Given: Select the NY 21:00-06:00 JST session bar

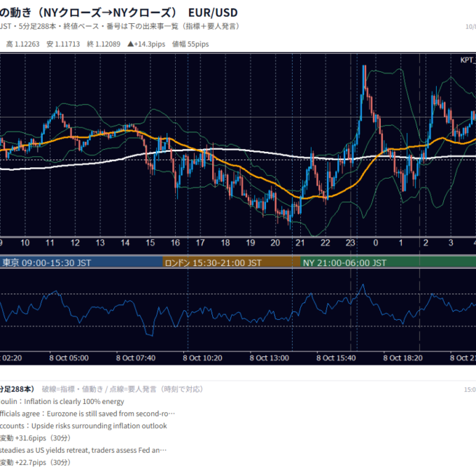Looking at the screenshot, I should [388, 262].
